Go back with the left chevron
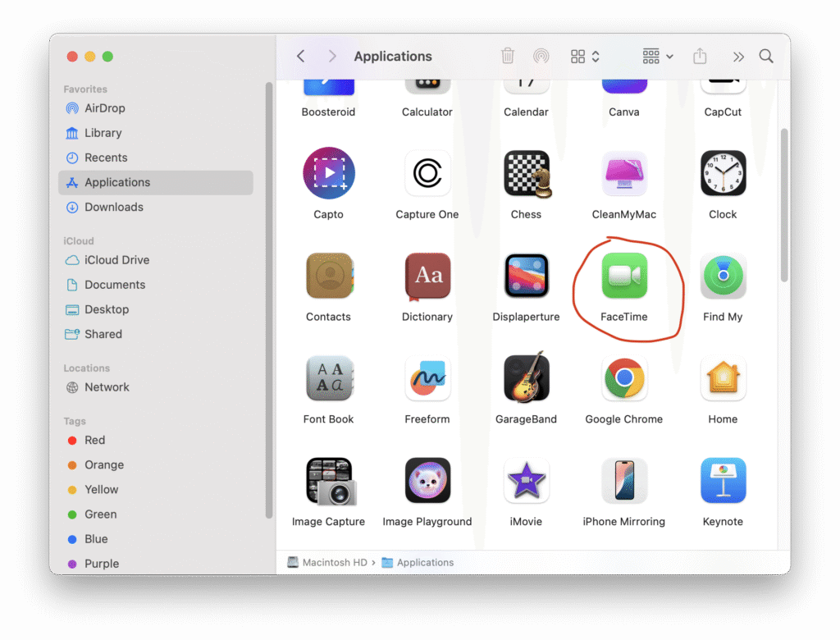 click(300, 56)
